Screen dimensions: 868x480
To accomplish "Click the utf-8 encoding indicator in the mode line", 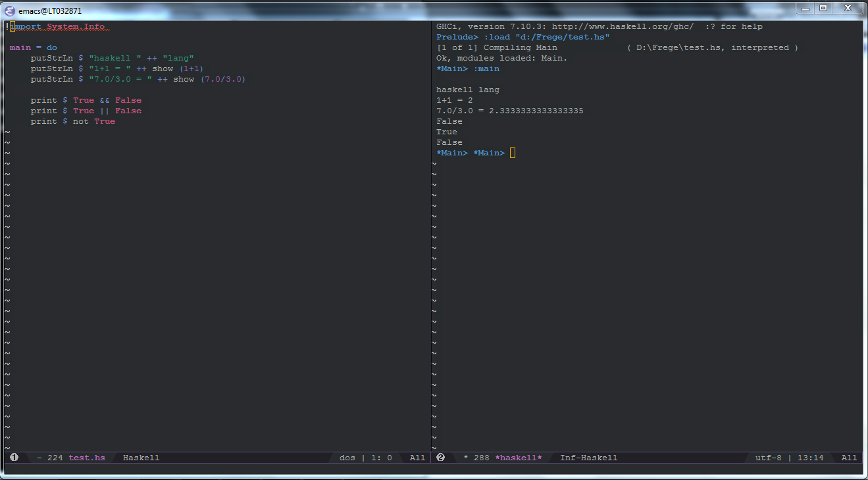I will coord(768,457).
